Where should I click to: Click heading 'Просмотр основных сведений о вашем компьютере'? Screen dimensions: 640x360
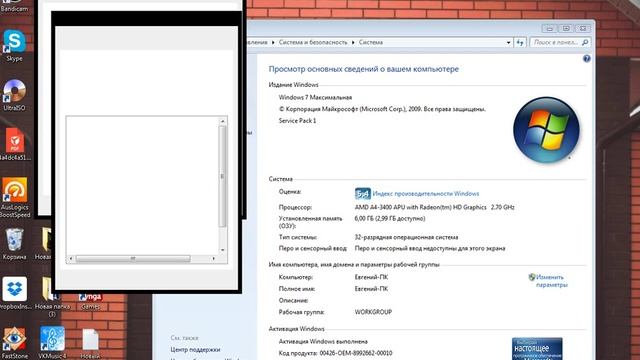(364, 69)
